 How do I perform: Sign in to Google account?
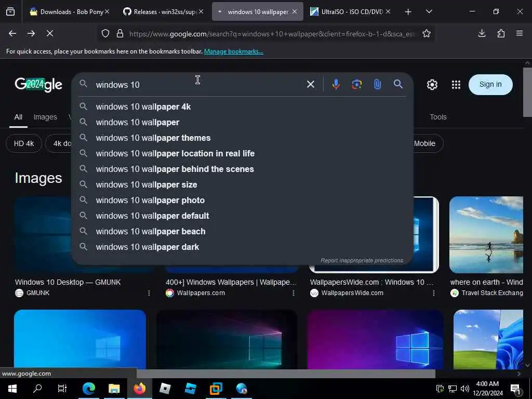point(490,85)
